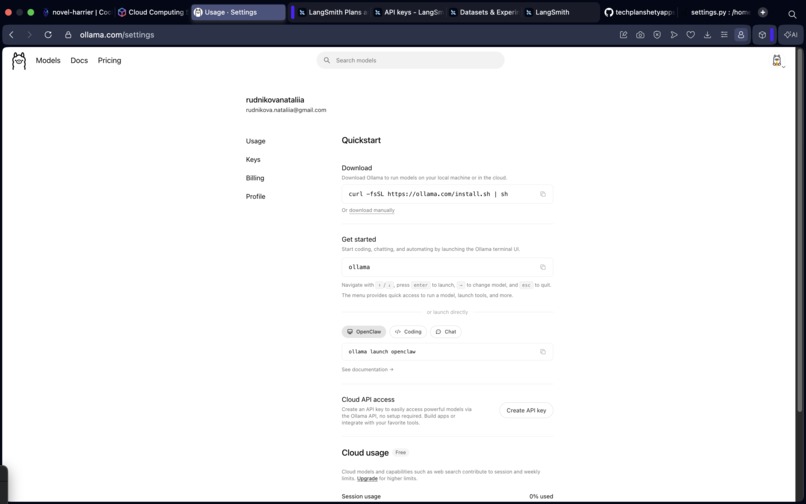Image resolution: width=806 pixels, height=504 pixels.
Task: Click the search tabs magnifier icon
Action: tap(792, 14)
